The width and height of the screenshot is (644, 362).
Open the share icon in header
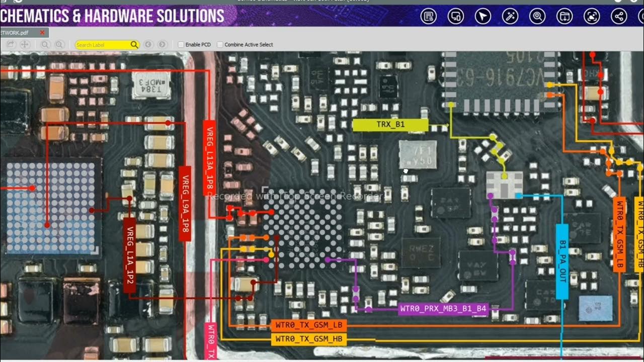click(x=619, y=17)
